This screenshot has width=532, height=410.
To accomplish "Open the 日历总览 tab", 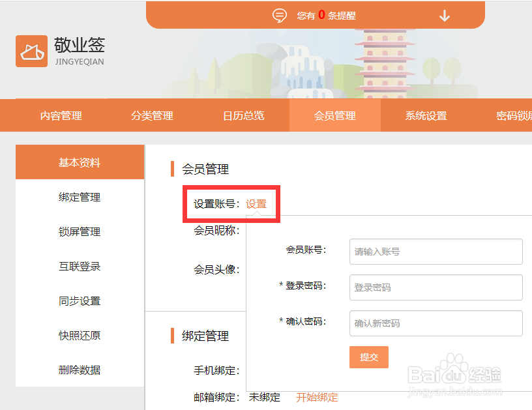I will click(243, 115).
